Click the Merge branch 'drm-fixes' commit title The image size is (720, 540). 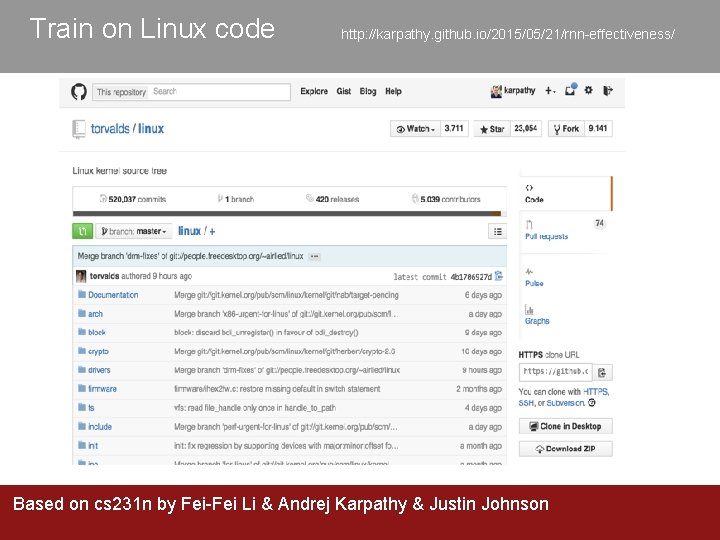click(x=191, y=256)
